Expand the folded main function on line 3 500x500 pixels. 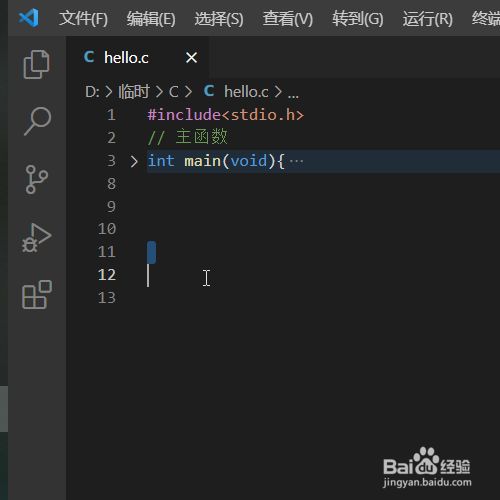[134, 161]
